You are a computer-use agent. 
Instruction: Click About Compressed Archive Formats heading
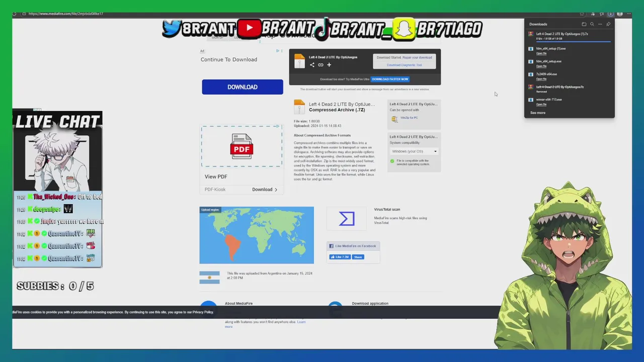pos(322,135)
